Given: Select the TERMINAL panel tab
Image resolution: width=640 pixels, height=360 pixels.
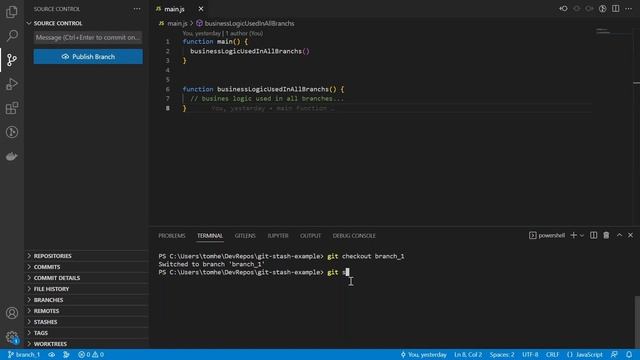Looking at the screenshot, I should [210, 236].
